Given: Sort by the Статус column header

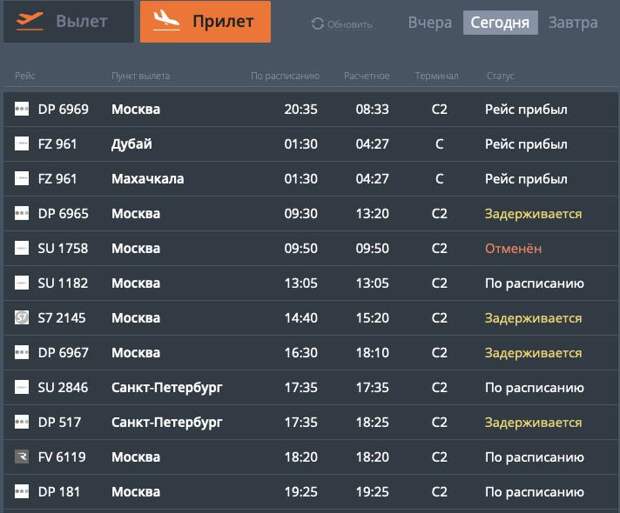Looking at the screenshot, I should click(x=501, y=76).
